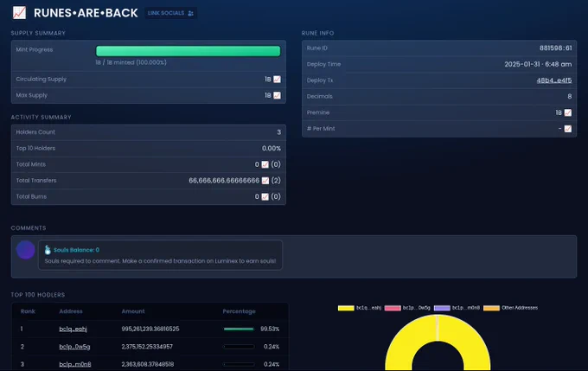Click the Mint Progress green bar
Viewport: 588px width, 371px height.
[188, 51]
